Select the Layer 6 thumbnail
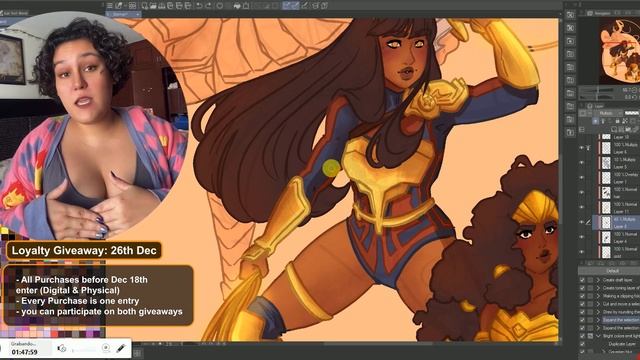640x360 pixels. pyautogui.click(x=606, y=147)
